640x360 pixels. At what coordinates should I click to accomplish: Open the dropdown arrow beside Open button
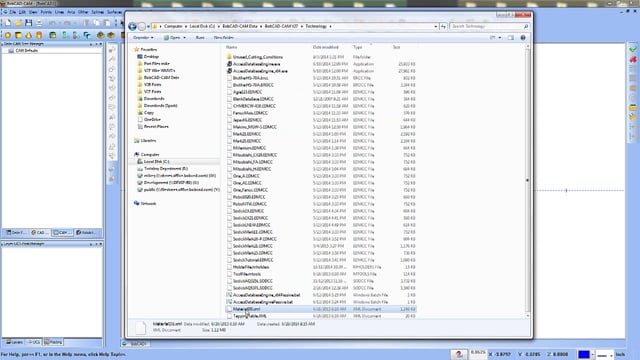pos(184,38)
